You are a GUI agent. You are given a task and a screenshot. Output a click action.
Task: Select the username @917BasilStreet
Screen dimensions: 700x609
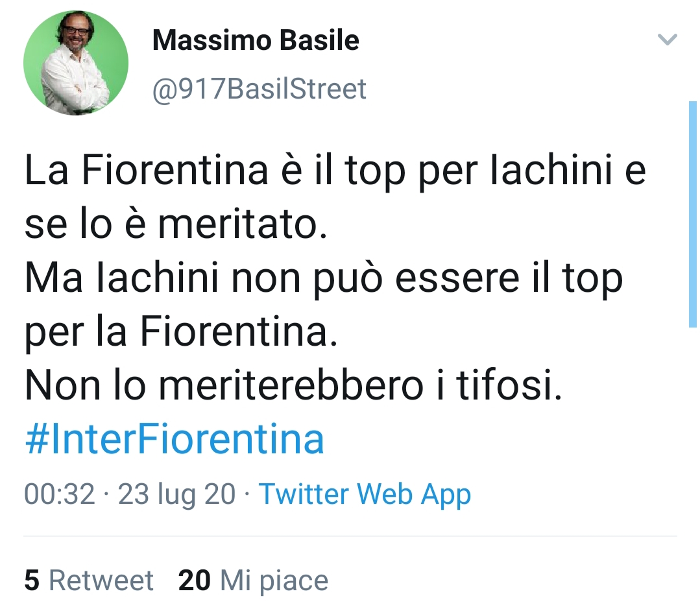[x=258, y=90]
